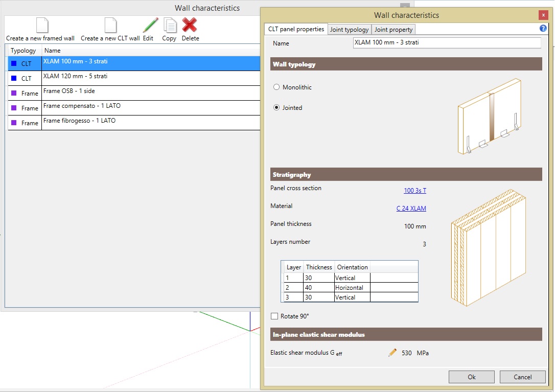Image resolution: width=555 pixels, height=392 pixels.
Task: Click the Copy icon in the toolbar
Action: tap(170, 26)
